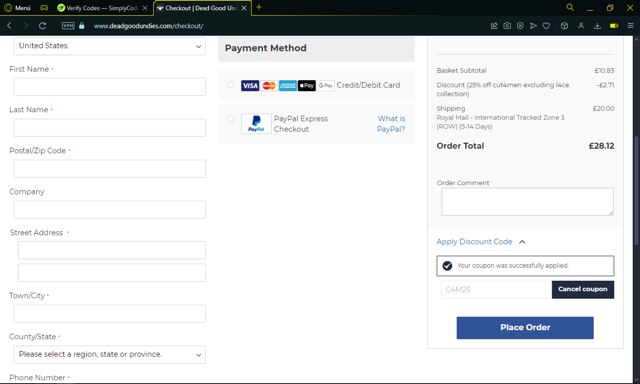This screenshot has height=384, width=640.
Task: Click the Google Pay logo
Action: (326, 85)
